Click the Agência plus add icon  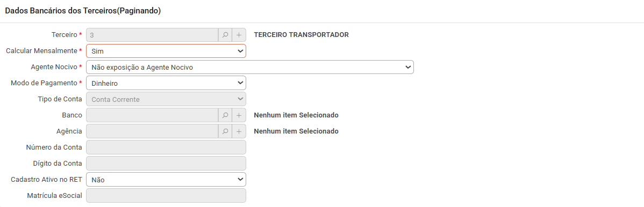coord(239,131)
